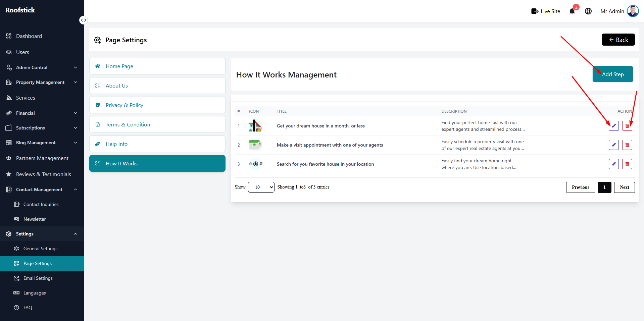644x321 pixels.
Task: Click the Dashboard sidebar icon
Action: (9, 36)
